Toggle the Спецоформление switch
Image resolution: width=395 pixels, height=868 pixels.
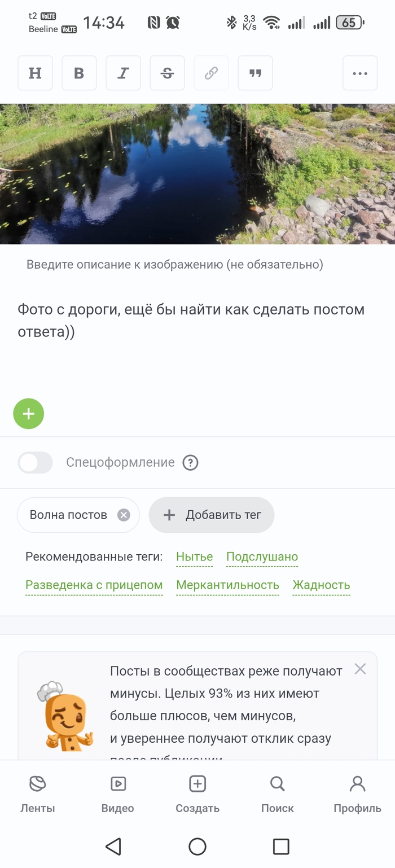pyautogui.click(x=35, y=463)
